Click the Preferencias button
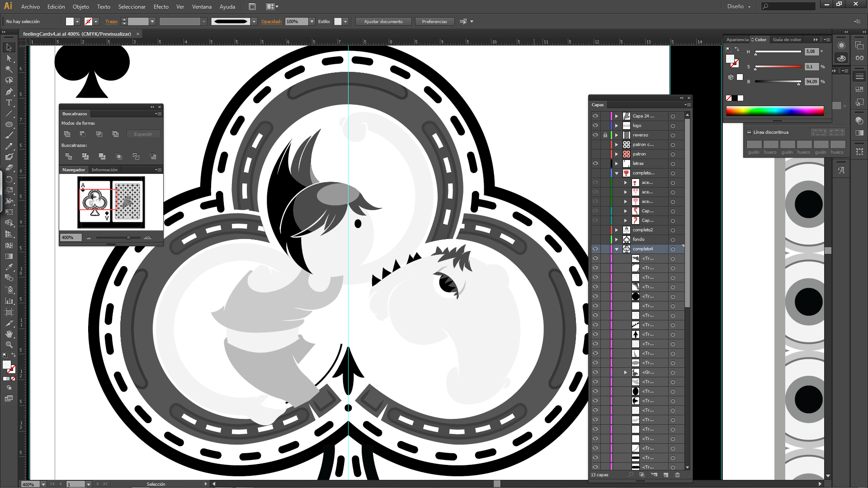868x488 pixels. [434, 22]
